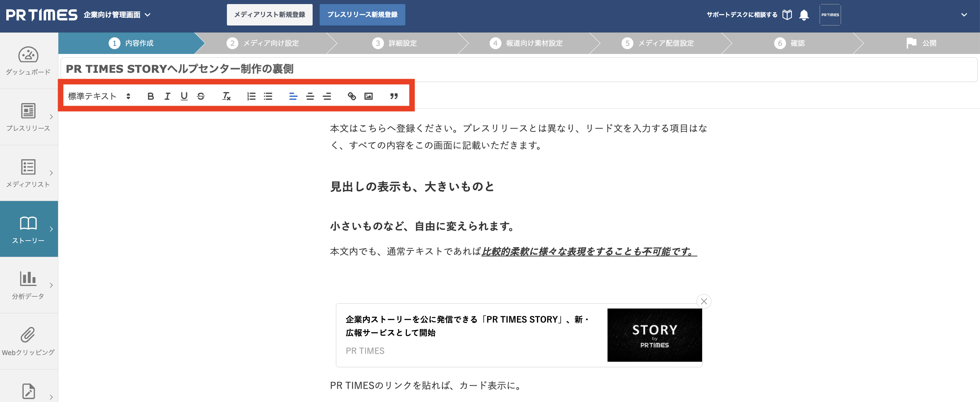
Task: Open Webクリッピング in sidebar
Action: [28, 341]
